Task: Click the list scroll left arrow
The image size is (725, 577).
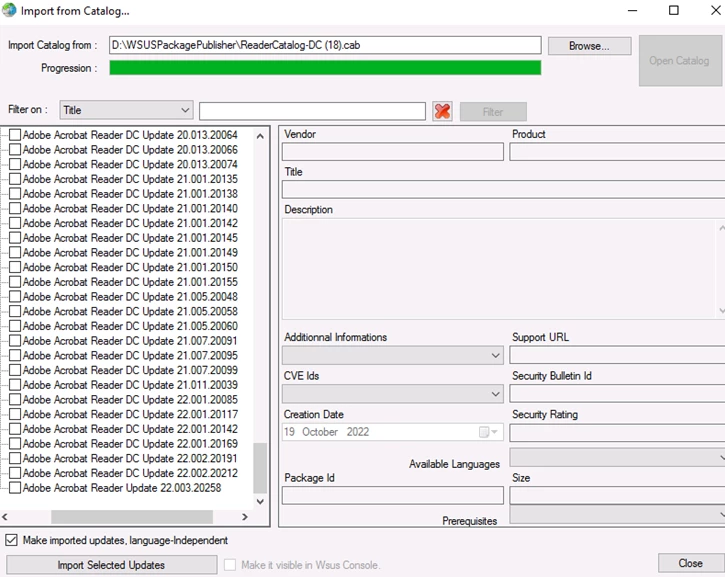Action: tap(5, 517)
